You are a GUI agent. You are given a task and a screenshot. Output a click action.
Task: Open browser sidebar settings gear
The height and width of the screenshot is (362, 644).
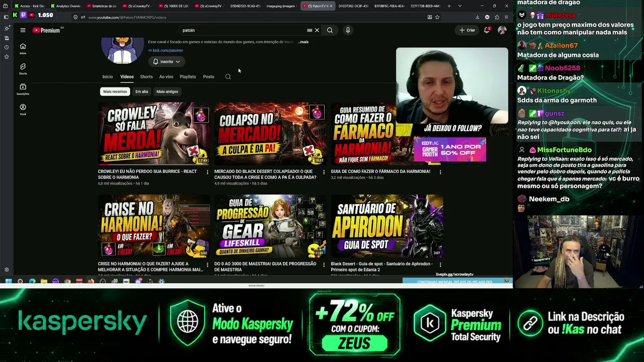(x=7, y=270)
